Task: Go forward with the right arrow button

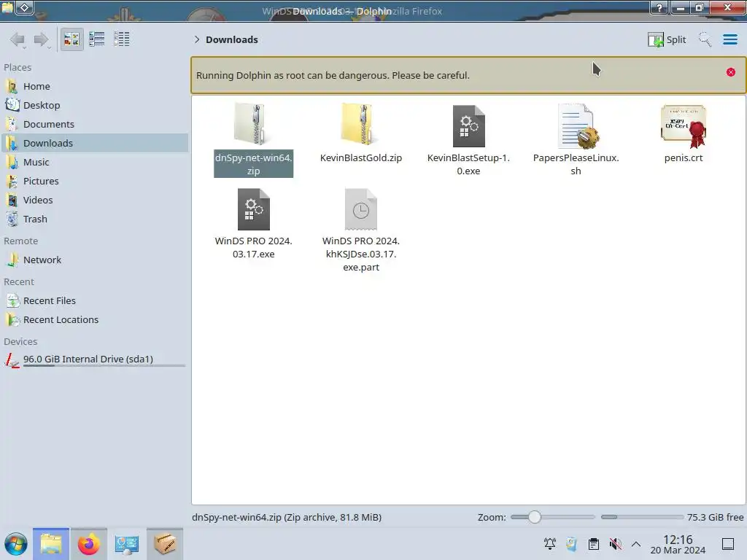Action: pyautogui.click(x=41, y=39)
